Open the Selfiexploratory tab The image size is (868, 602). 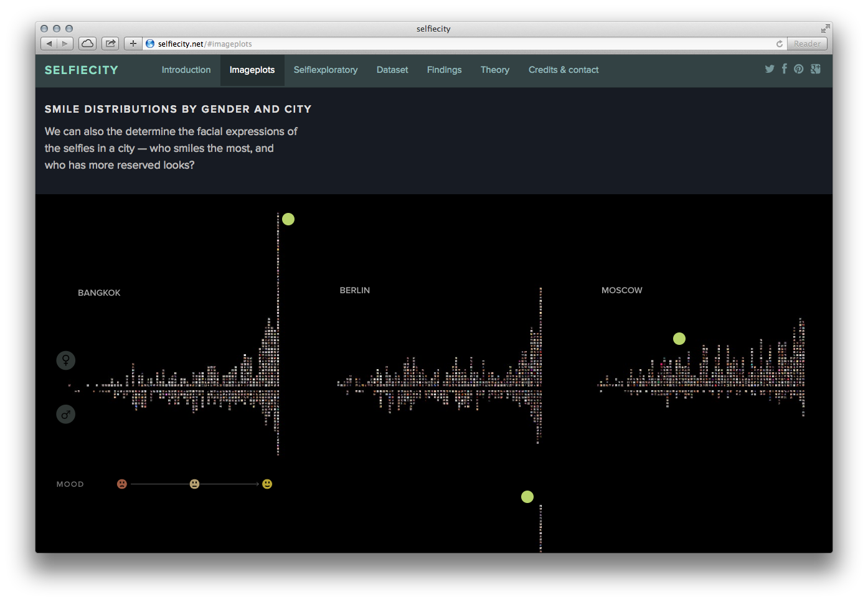pyautogui.click(x=326, y=70)
